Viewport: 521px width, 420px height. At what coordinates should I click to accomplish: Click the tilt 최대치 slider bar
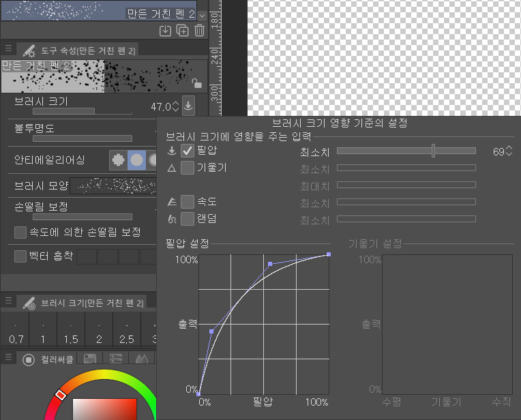pos(406,185)
